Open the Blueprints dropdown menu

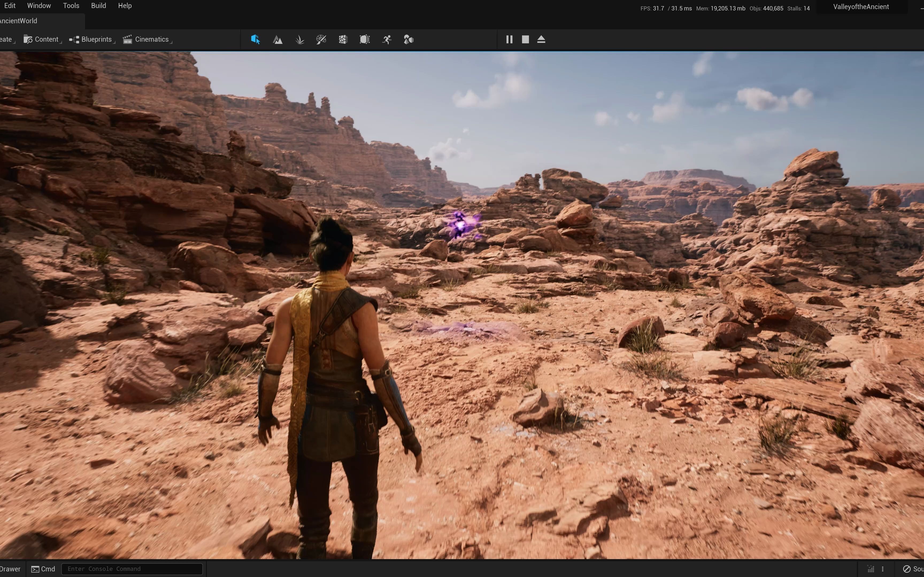click(92, 39)
